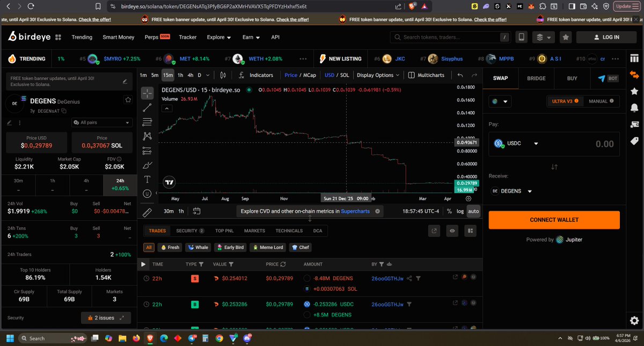This screenshot has width=644, height=346.
Task: Open the Telegram BOT option
Action: [x=608, y=78]
